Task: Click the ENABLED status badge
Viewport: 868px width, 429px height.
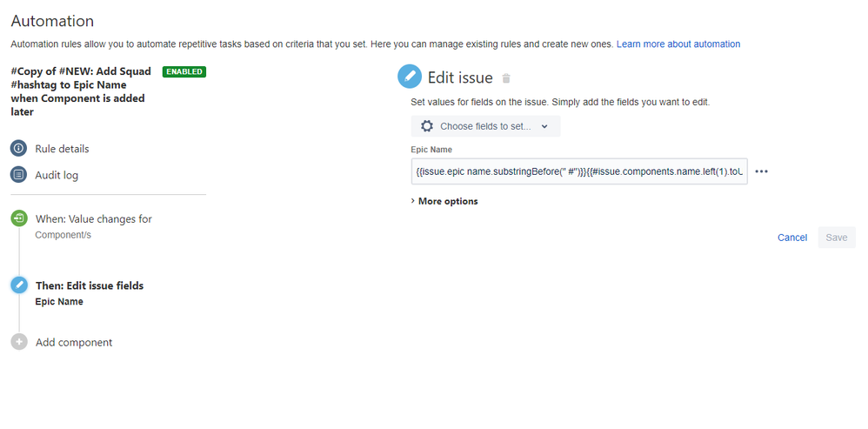Action: (184, 72)
